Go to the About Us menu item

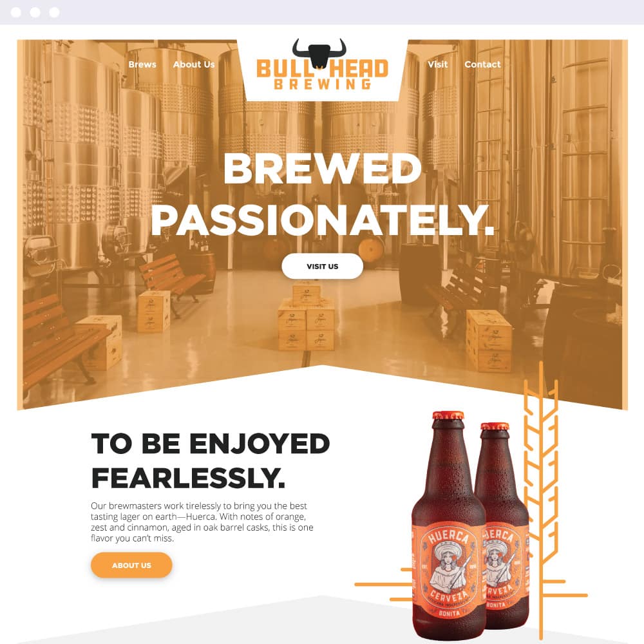(x=193, y=64)
